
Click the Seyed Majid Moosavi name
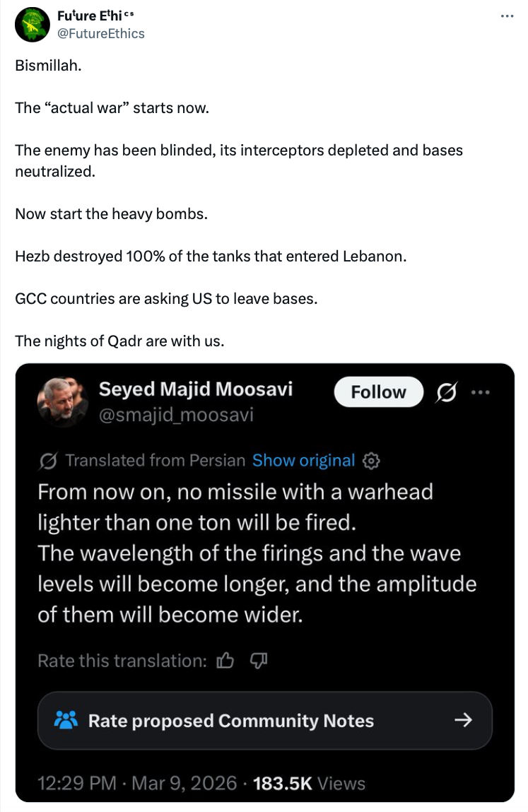[x=196, y=389]
